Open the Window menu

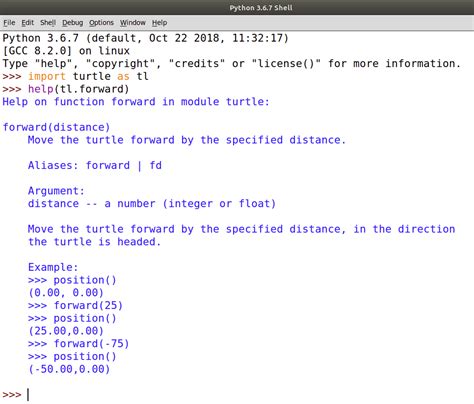pos(133,23)
